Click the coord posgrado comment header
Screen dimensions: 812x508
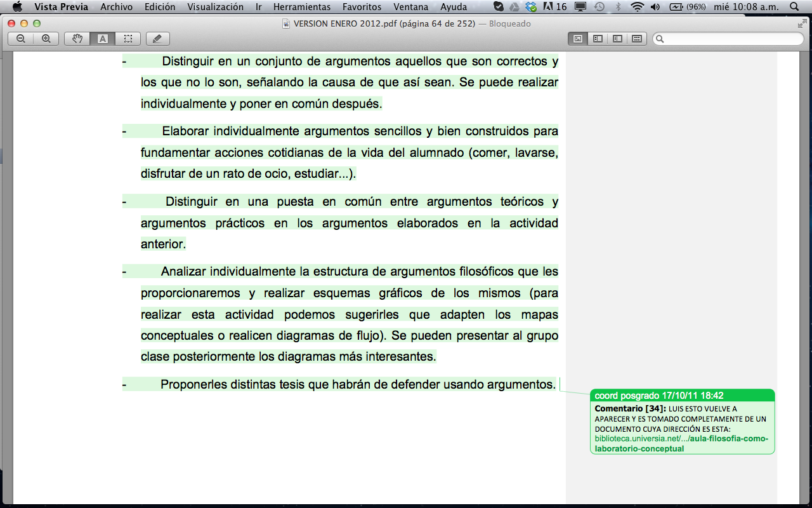682,395
